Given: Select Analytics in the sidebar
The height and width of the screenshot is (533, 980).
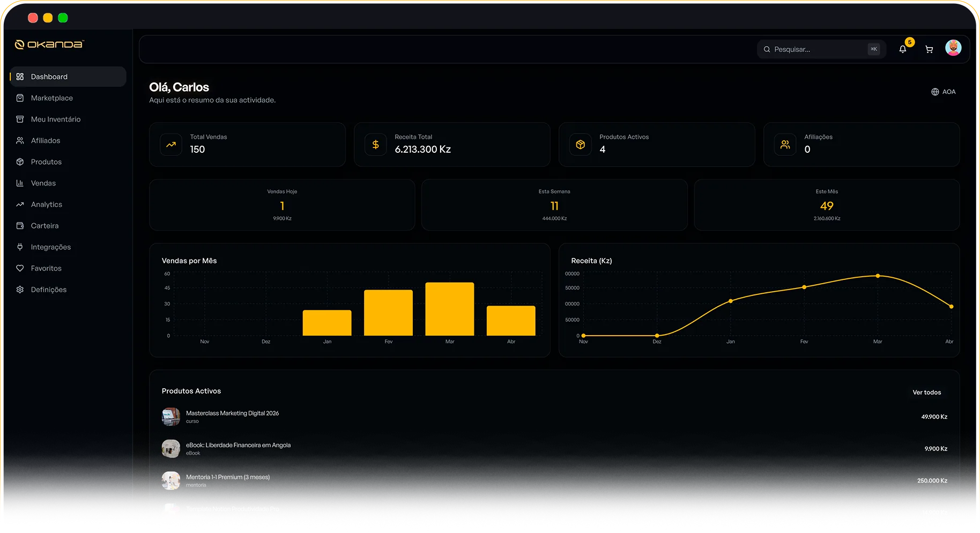Looking at the screenshot, I should pos(68,204).
